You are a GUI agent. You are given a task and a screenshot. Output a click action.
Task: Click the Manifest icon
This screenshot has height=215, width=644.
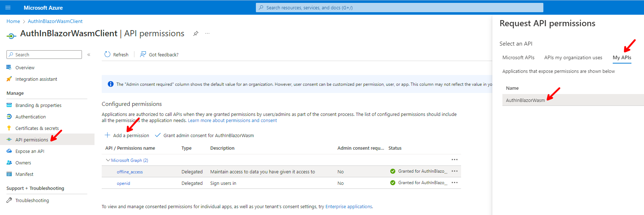point(9,174)
